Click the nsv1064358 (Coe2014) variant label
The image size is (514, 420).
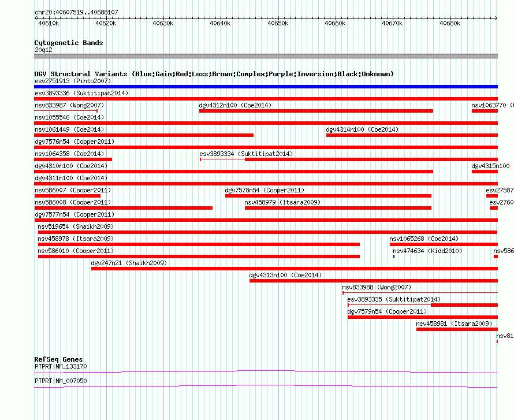coord(69,154)
